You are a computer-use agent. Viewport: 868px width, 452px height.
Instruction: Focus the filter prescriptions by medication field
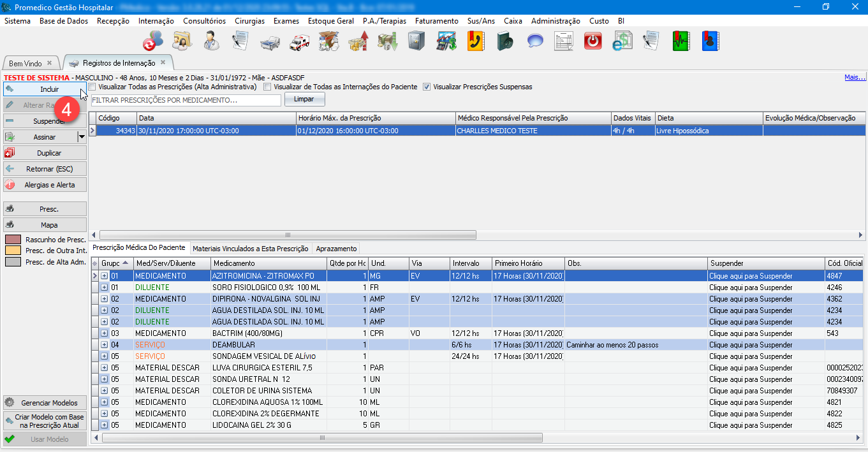tap(185, 101)
